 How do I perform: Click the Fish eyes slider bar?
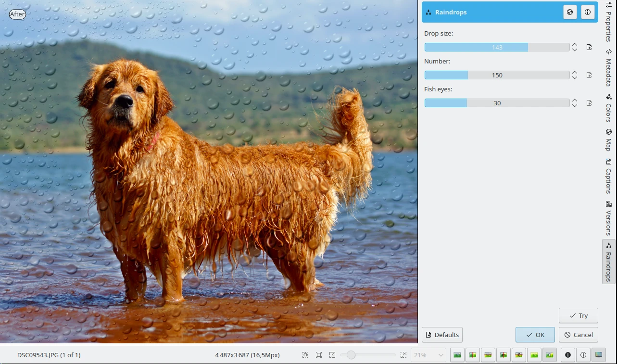point(497,103)
